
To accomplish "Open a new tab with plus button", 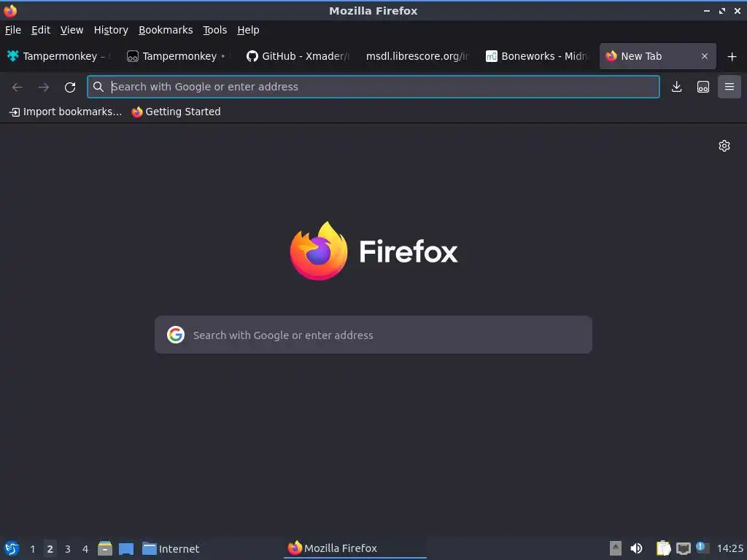I will [x=732, y=57].
